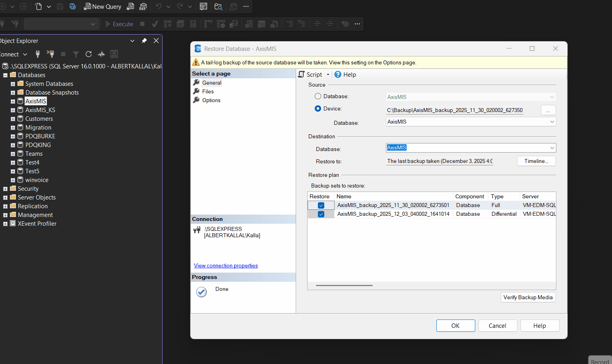Open the Help icon in Restore dialog

click(x=338, y=74)
